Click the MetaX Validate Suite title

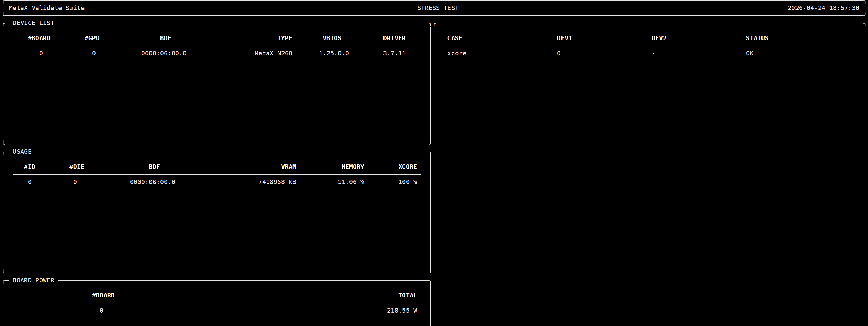pos(47,8)
